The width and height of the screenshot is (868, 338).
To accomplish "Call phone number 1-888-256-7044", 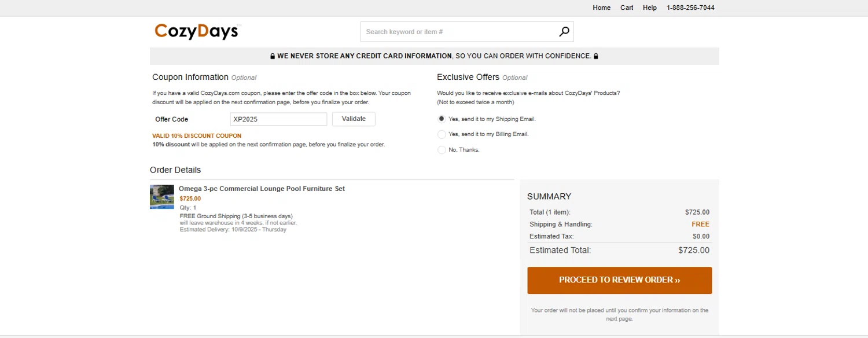I will click(690, 8).
